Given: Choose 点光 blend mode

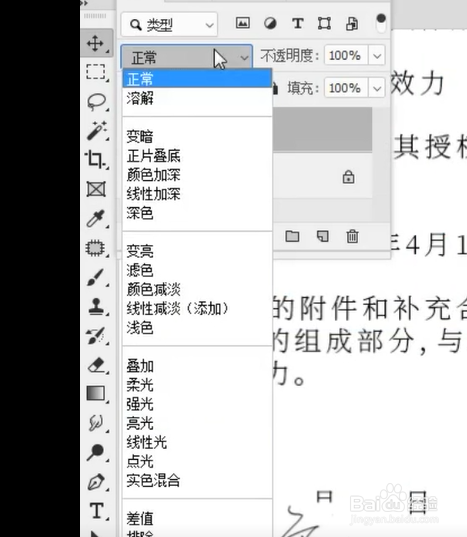Looking at the screenshot, I should [x=197, y=461].
